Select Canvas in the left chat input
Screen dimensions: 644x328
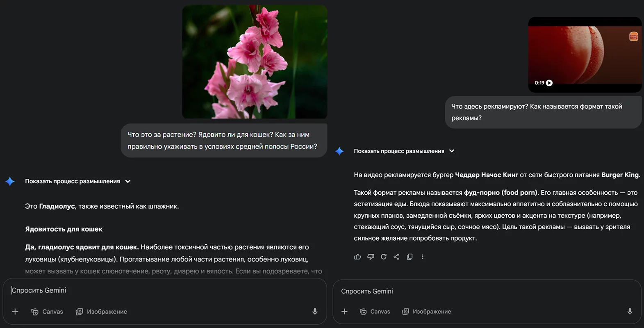coord(47,312)
